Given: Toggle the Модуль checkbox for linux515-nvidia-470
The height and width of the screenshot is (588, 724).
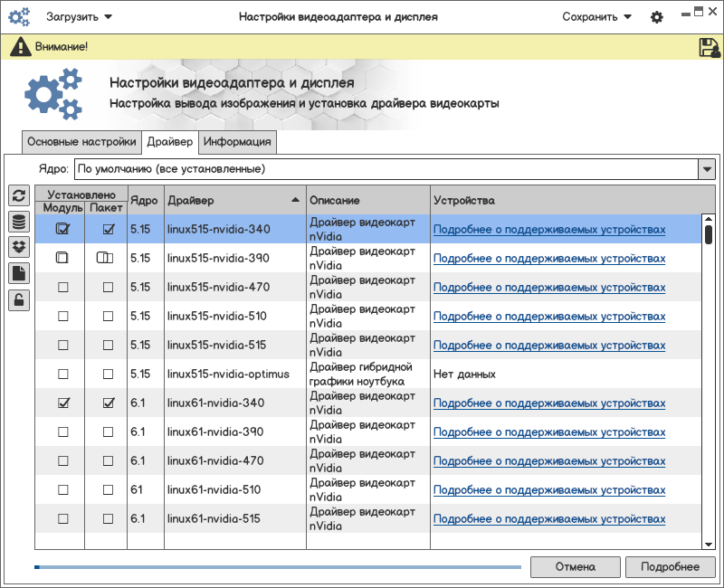Looking at the screenshot, I should 62,288.
